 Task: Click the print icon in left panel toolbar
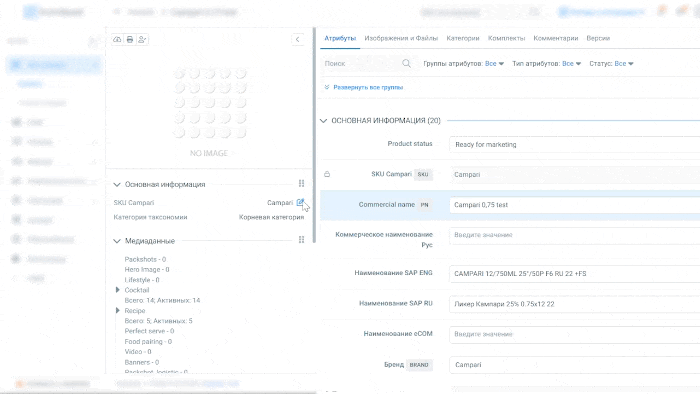(x=130, y=39)
